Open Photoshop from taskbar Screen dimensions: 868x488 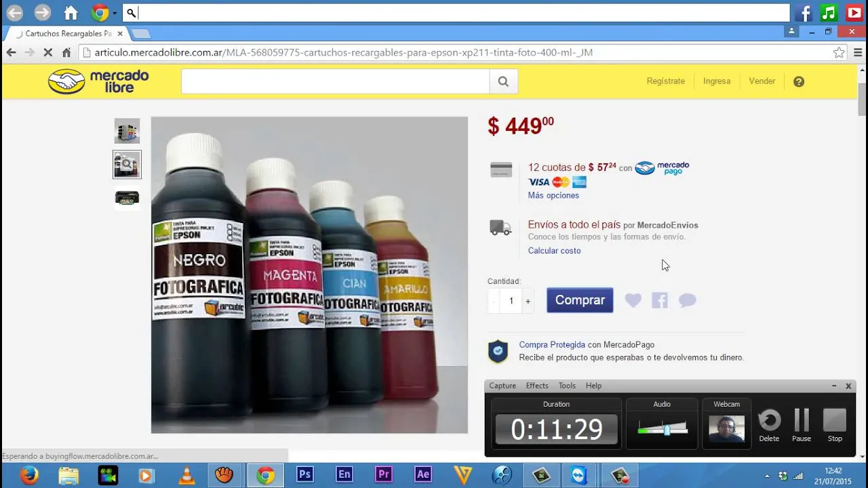304,475
